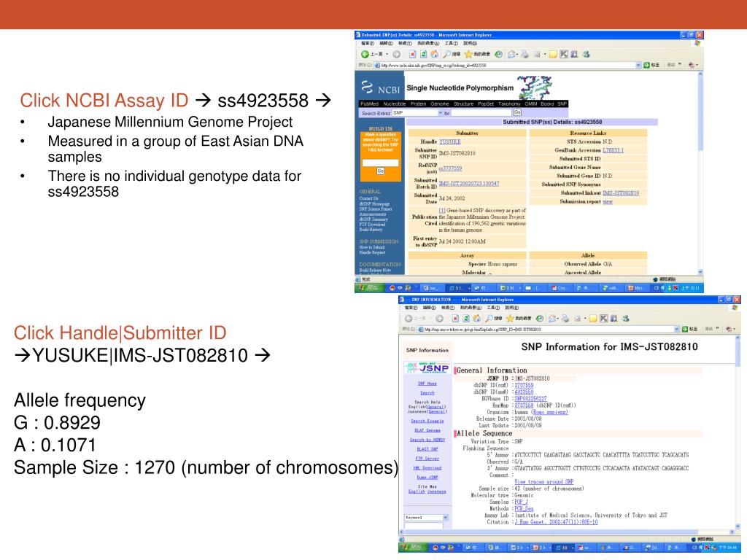The width and height of the screenshot is (747, 560).
Task: Click green Go arrow beside SNP Information address bar
Action: point(684,329)
